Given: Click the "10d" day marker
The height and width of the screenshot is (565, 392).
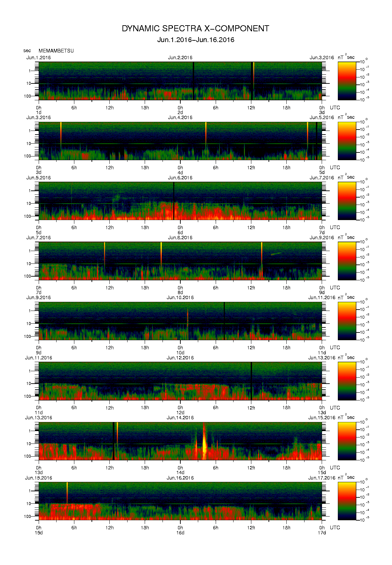Looking at the screenshot, I should 180,353.
